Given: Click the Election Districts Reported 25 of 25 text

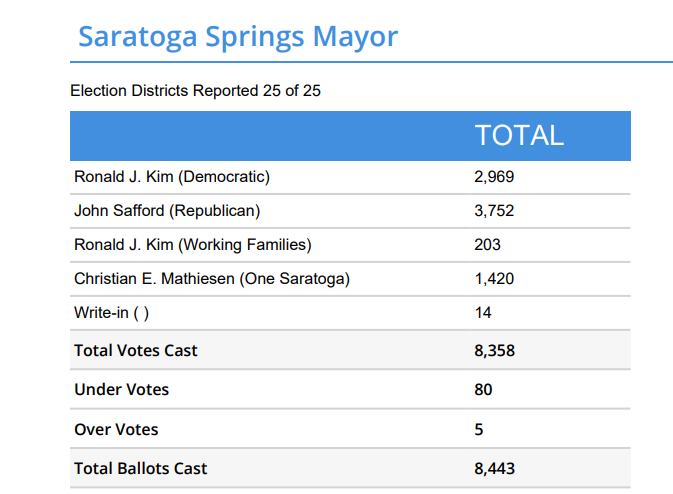Looking at the screenshot, I should coord(195,91).
